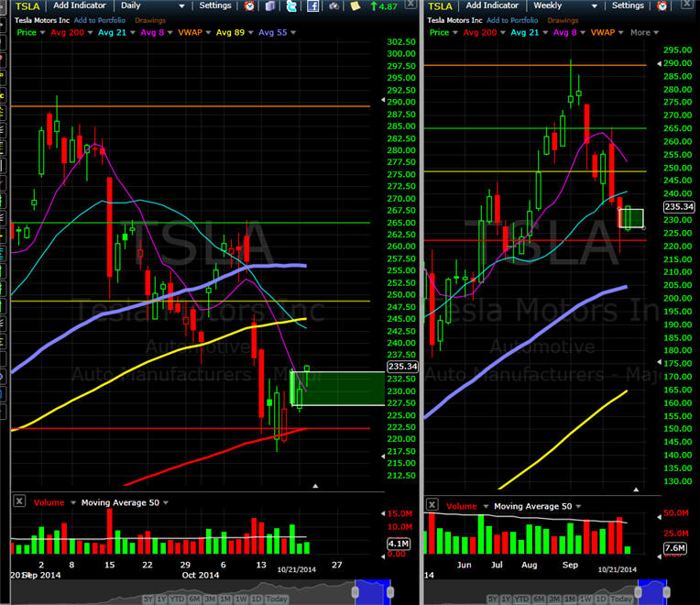Open Add Indicator in daily chart
The image size is (700, 605).
point(80,5)
